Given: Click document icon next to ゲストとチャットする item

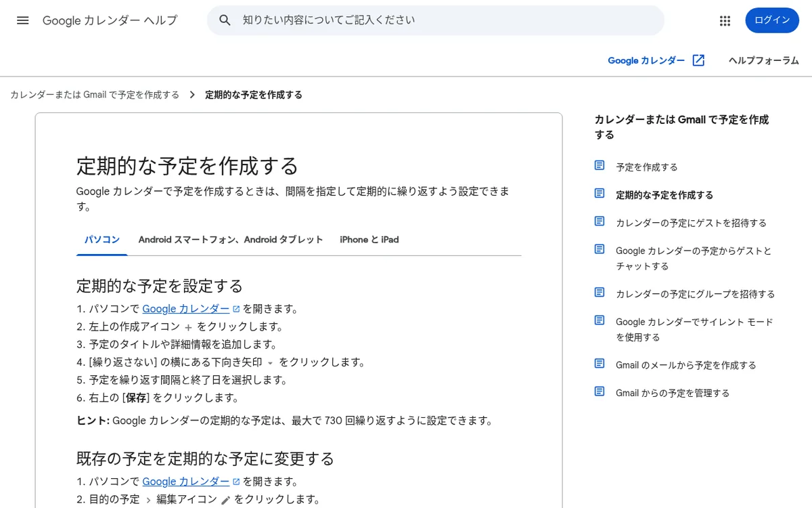Looking at the screenshot, I should click(x=600, y=249).
